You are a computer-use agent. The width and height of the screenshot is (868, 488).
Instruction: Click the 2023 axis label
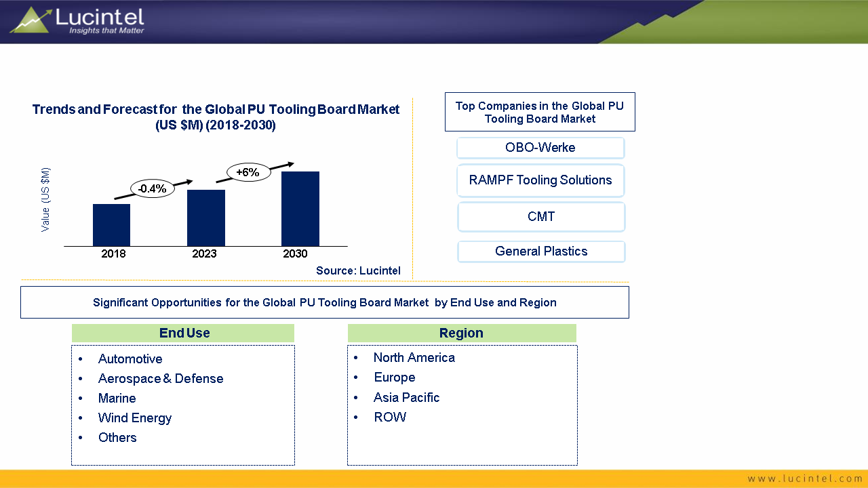click(204, 254)
